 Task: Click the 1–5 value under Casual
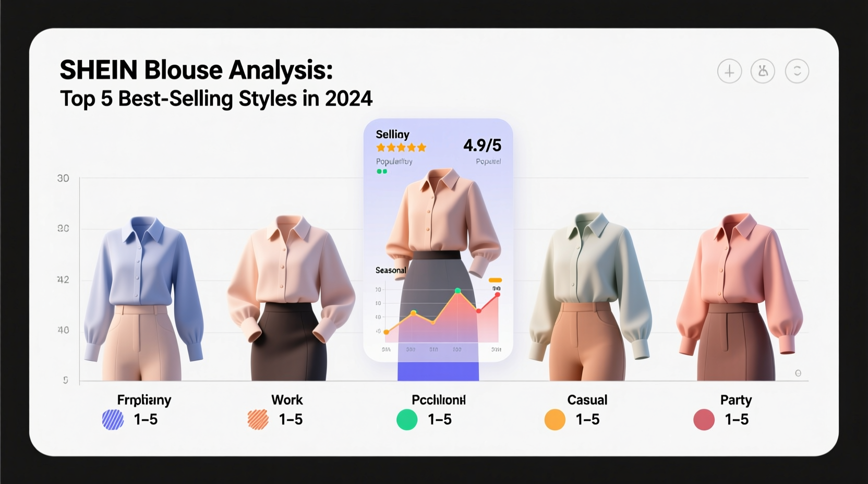(x=587, y=419)
